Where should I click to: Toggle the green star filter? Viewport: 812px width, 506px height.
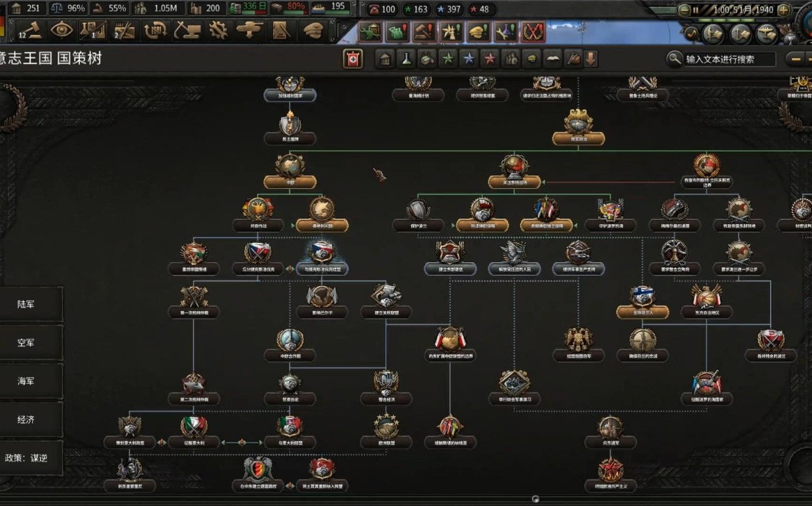pyautogui.click(x=448, y=59)
